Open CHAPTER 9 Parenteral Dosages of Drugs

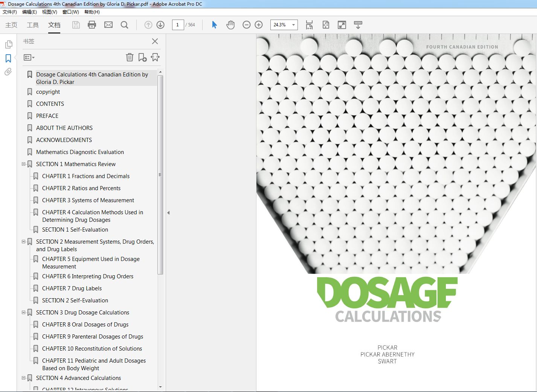[93, 337]
